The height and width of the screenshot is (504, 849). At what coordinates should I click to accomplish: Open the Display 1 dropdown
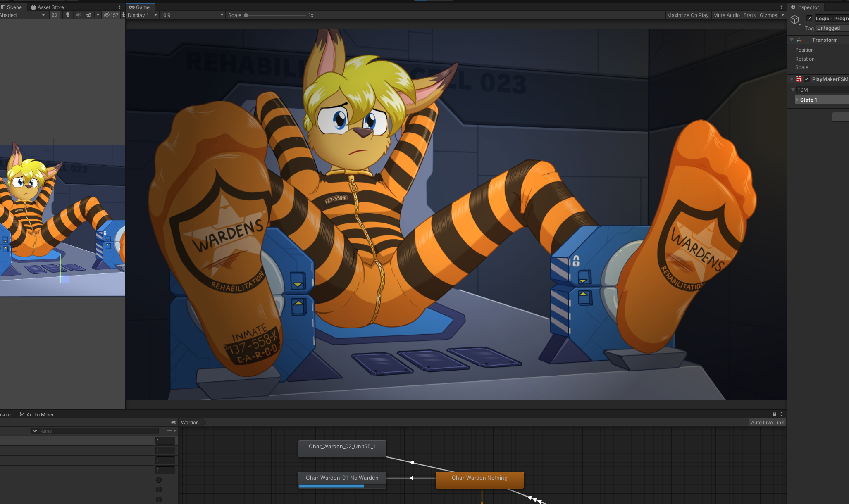tap(142, 15)
